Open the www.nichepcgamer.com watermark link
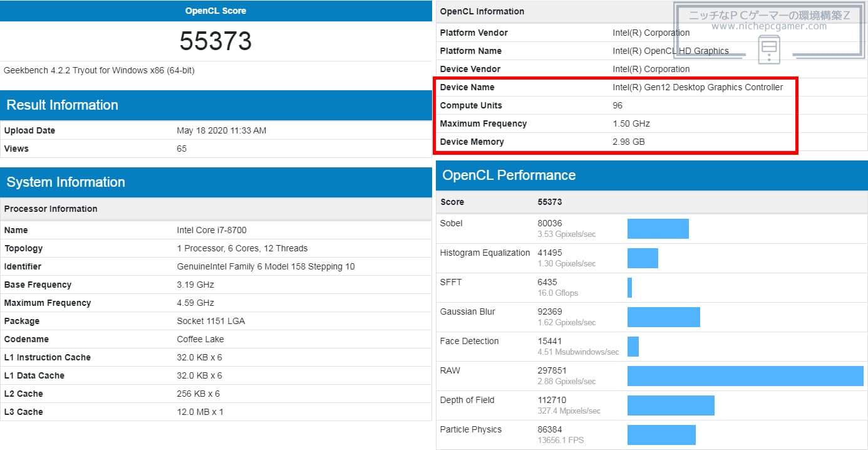The height and width of the screenshot is (450, 868). [x=769, y=26]
